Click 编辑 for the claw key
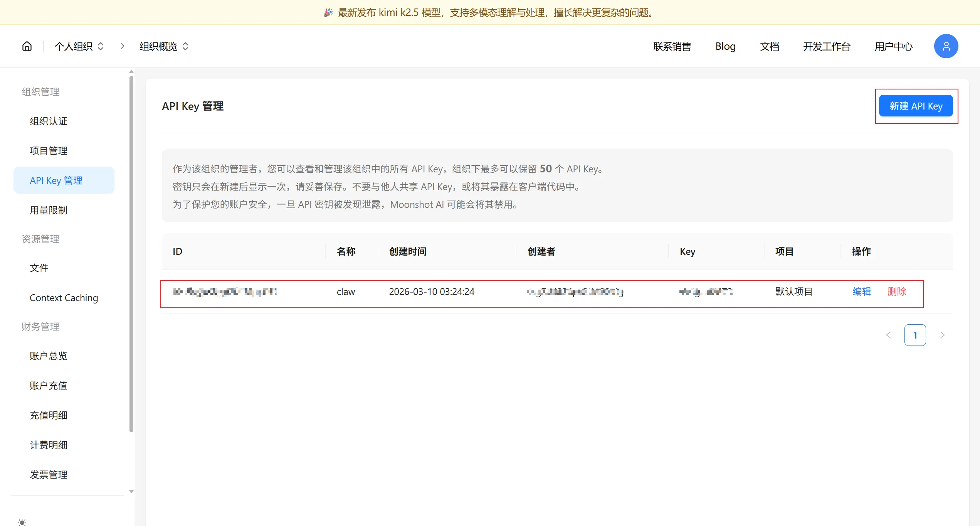 click(x=862, y=292)
